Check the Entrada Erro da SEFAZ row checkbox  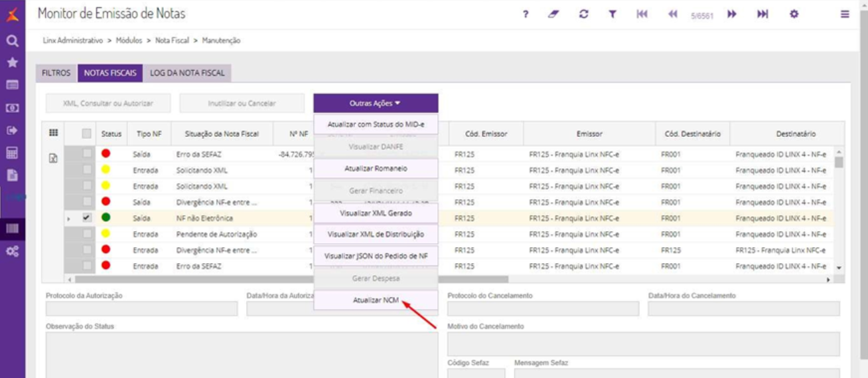tap(86, 266)
